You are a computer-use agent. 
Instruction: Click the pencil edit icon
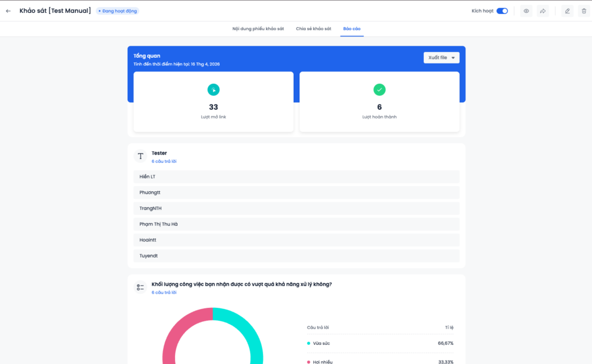point(567,11)
